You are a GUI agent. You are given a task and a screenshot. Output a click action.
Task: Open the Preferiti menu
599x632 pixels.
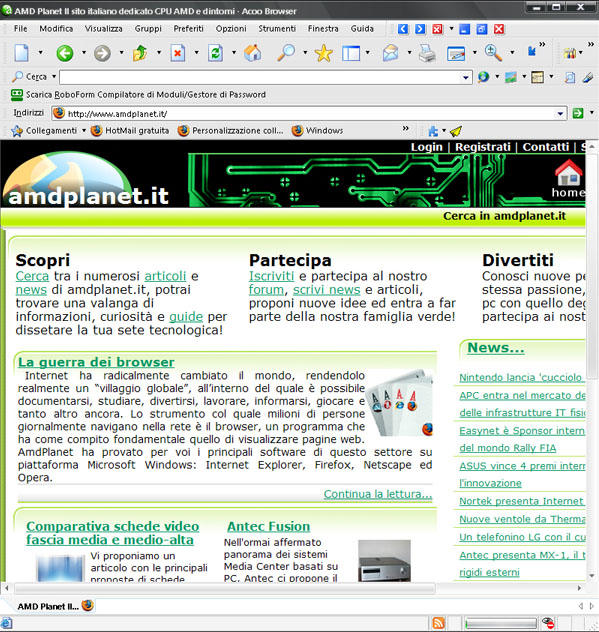click(188, 29)
